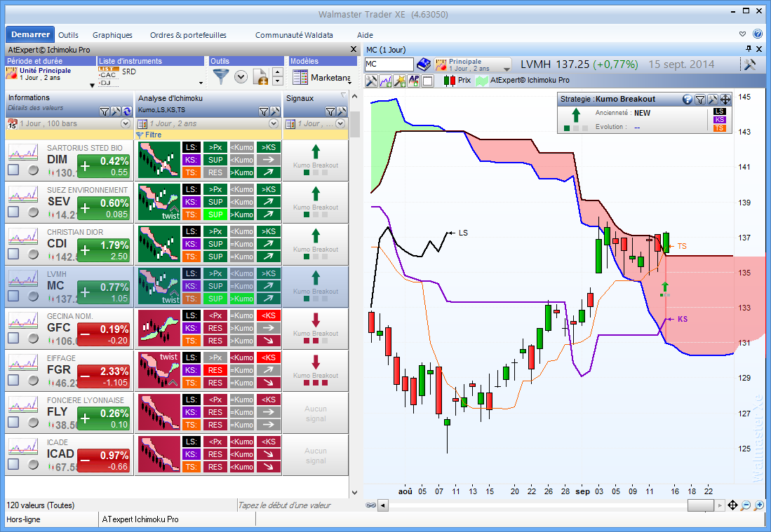This screenshot has height=532, width=771.
Task: Click the chart horizontal scrollbar thumb
Action: pyautogui.click(x=700, y=505)
